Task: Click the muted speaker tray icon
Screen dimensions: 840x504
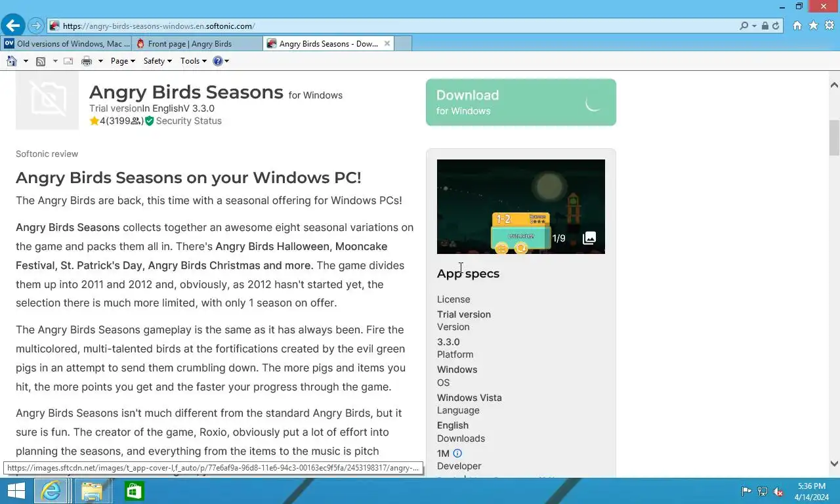Action: coord(778,492)
